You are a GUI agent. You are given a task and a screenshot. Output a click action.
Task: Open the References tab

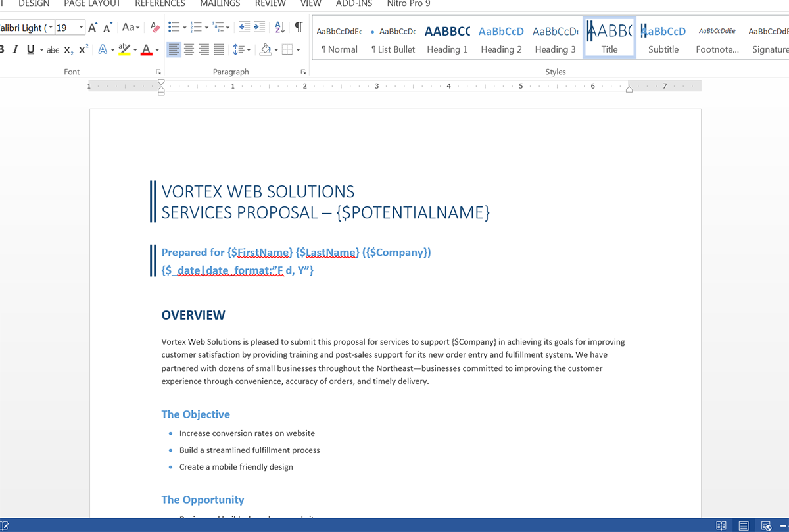pos(160,3)
